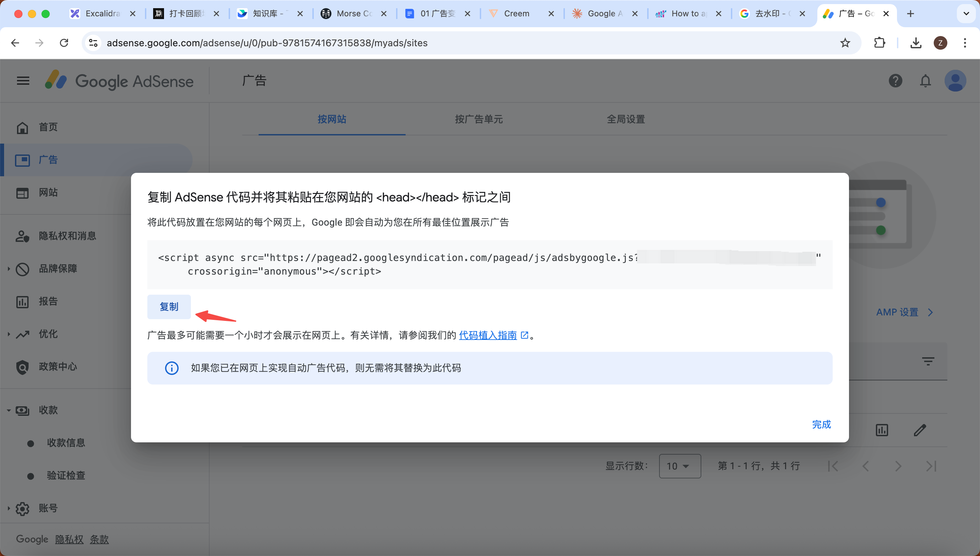The width and height of the screenshot is (980, 556).
Task: Click the browser back arrow
Action: point(15,43)
